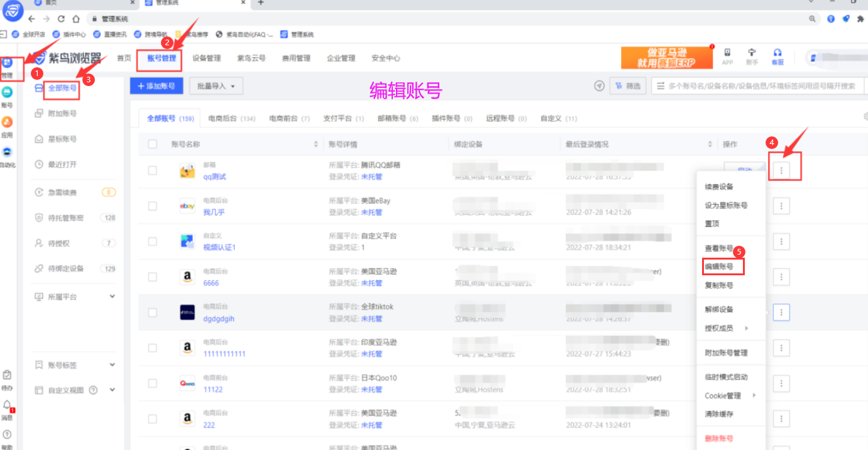
Task: Click the 待办 sidebar icon
Action: (7, 376)
